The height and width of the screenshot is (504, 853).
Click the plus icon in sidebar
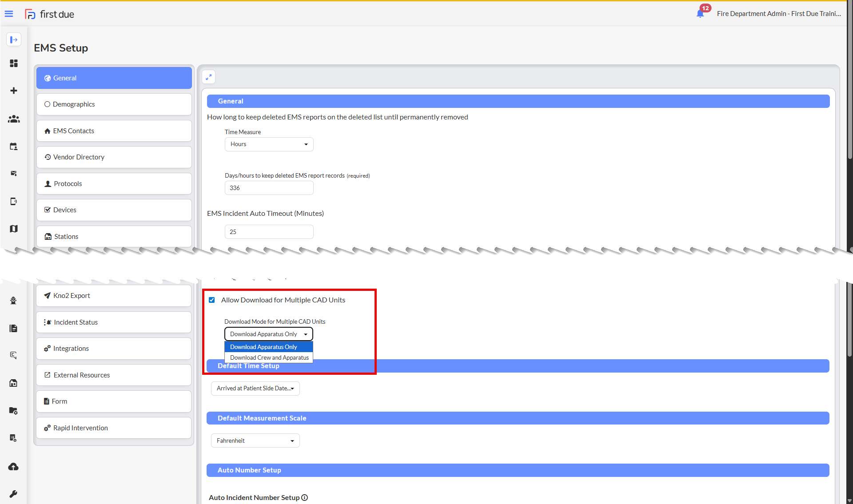tap(14, 91)
